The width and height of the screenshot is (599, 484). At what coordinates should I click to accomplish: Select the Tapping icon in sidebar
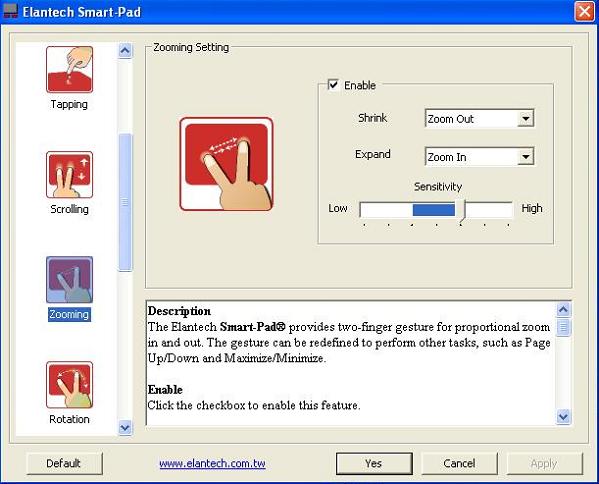tap(69, 69)
